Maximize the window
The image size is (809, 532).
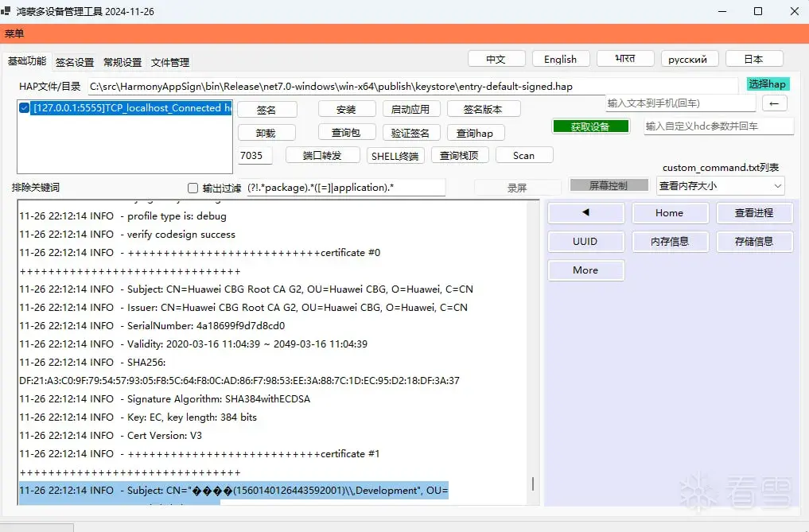(x=758, y=11)
